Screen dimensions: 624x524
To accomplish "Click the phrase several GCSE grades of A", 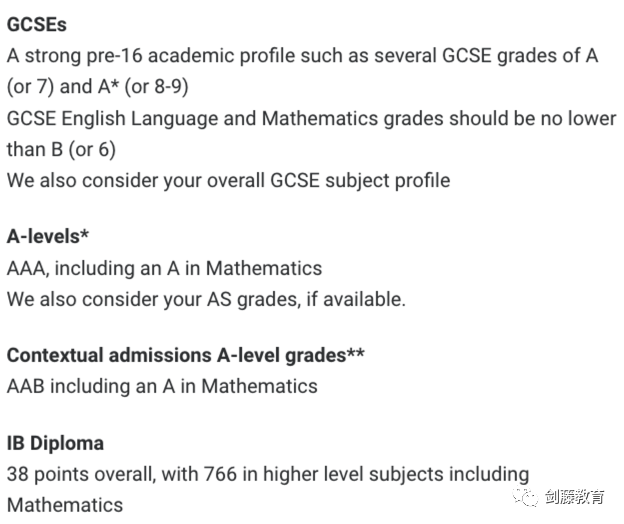I will pos(486,56).
